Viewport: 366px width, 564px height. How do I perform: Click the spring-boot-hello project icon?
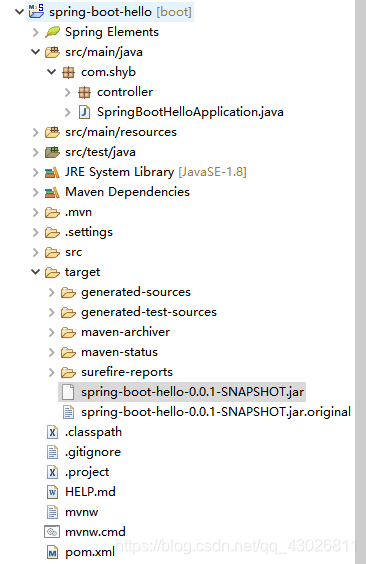tap(36, 11)
